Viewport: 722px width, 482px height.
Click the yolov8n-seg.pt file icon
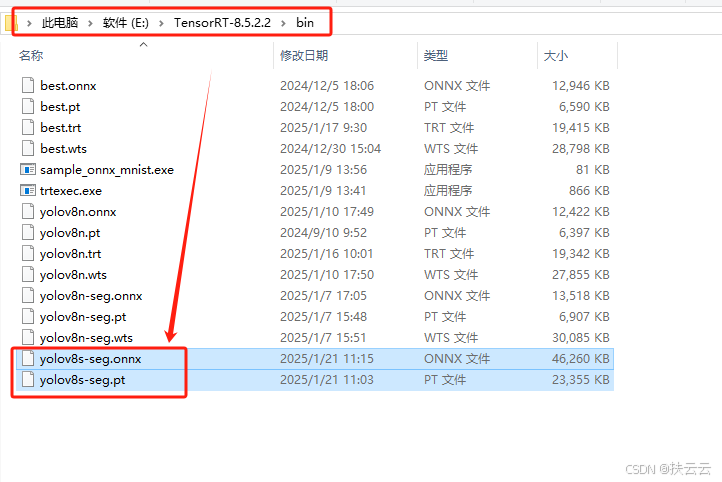(28, 317)
